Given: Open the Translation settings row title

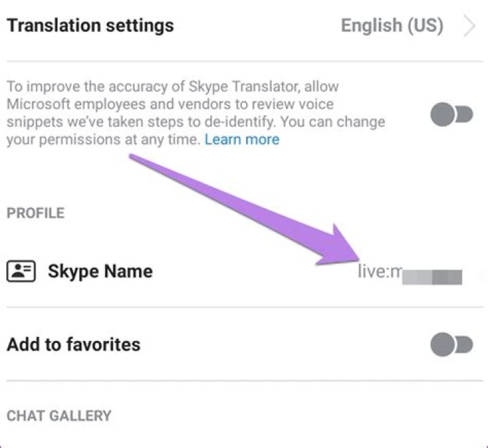Looking at the screenshot, I should [x=90, y=26].
